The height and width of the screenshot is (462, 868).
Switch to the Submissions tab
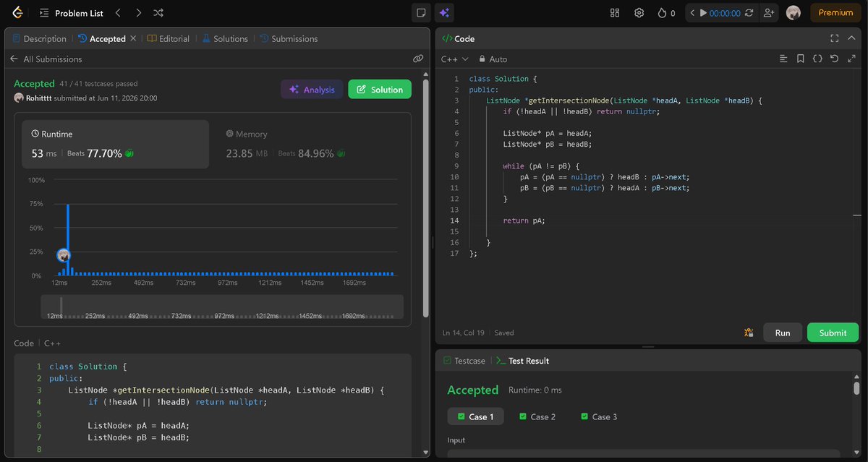pyautogui.click(x=289, y=39)
